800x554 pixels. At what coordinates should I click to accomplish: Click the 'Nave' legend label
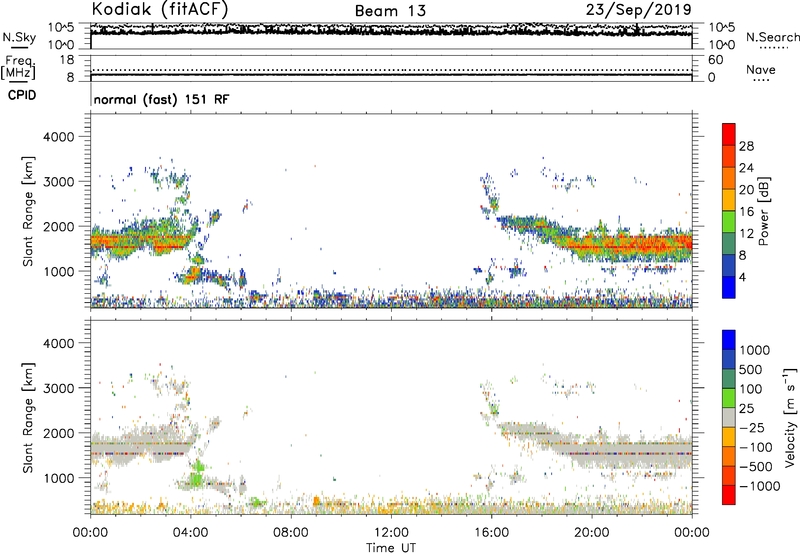[x=761, y=69]
